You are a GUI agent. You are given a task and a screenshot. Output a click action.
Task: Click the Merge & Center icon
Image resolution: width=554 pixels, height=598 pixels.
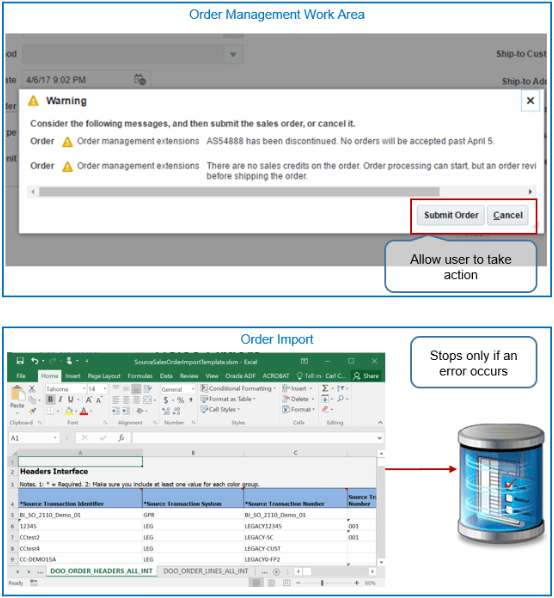pos(147,400)
